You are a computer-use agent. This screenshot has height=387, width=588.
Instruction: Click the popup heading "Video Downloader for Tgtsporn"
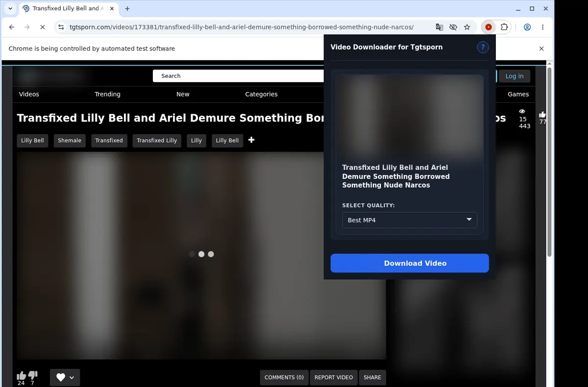tap(387, 47)
